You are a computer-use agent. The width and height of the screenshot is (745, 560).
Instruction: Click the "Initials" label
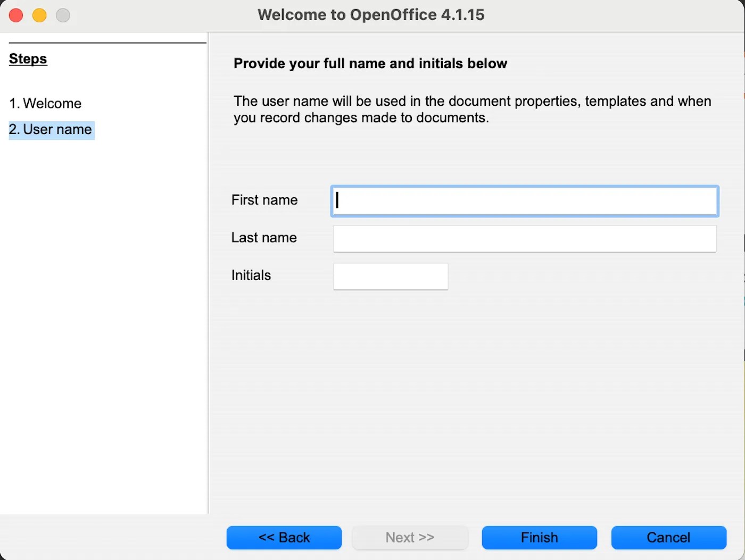(251, 275)
